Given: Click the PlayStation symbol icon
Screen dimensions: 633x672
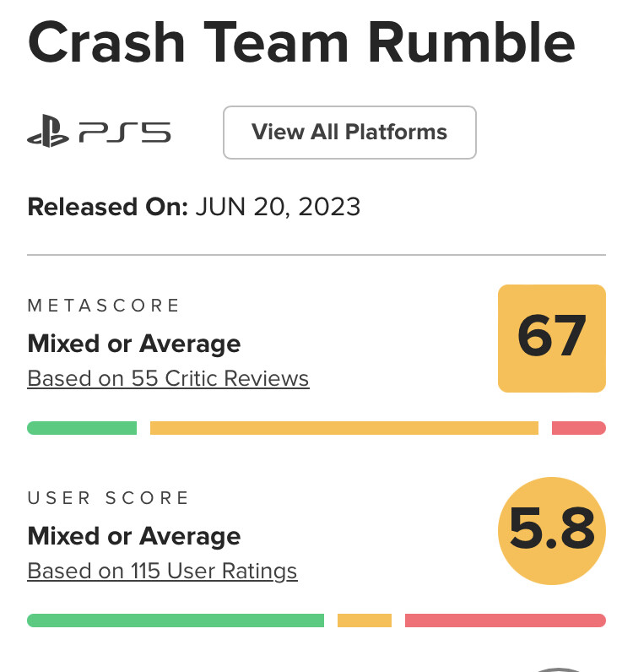Looking at the screenshot, I should (x=49, y=133).
